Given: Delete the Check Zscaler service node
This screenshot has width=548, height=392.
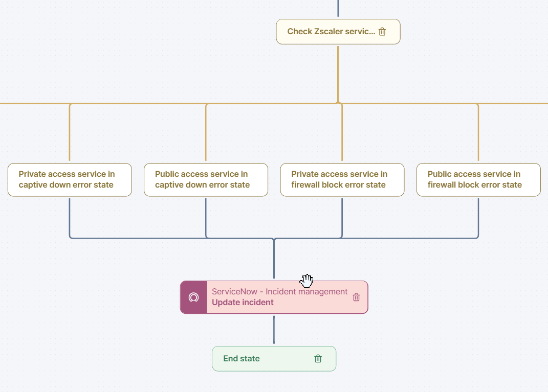Looking at the screenshot, I should 382,31.
